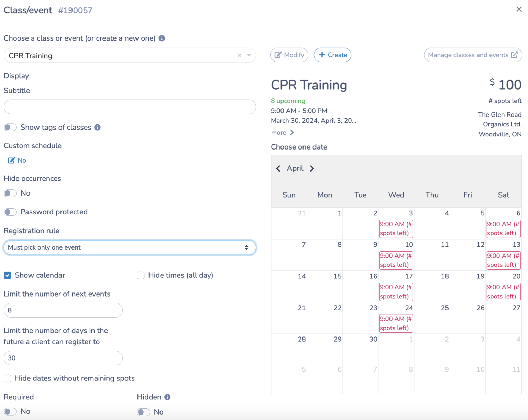Expand more event details
This screenshot has height=420, width=528.
pyautogui.click(x=282, y=132)
